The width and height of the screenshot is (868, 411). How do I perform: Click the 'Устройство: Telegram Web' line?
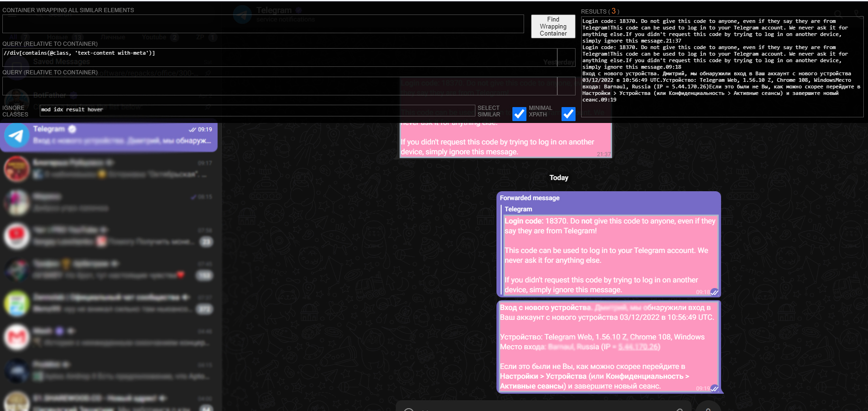pyautogui.click(x=602, y=337)
